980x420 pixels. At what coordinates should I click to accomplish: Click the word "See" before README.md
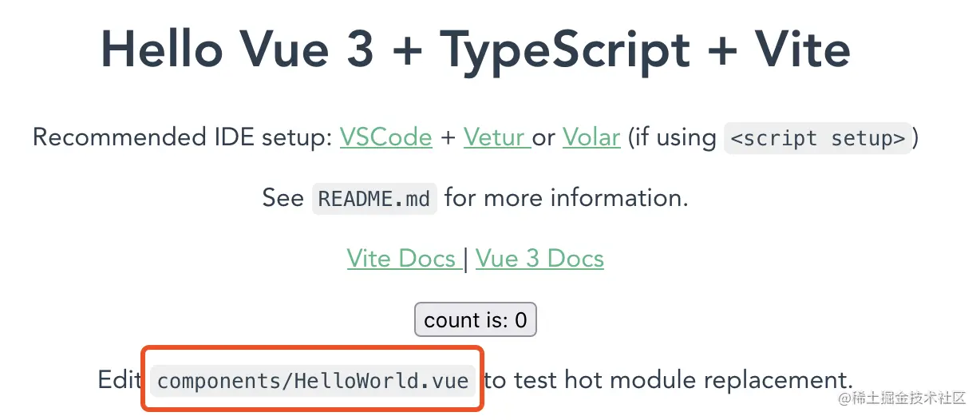(x=283, y=198)
